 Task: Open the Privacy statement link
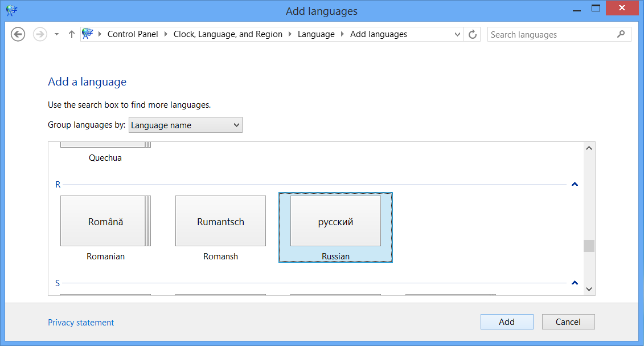(81, 322)
